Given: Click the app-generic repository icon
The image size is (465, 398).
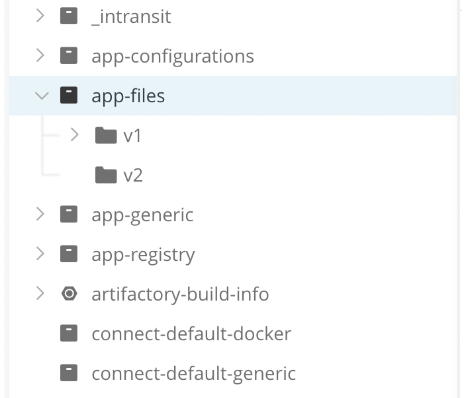Looking at the screenshot, I should coord(69,214).
